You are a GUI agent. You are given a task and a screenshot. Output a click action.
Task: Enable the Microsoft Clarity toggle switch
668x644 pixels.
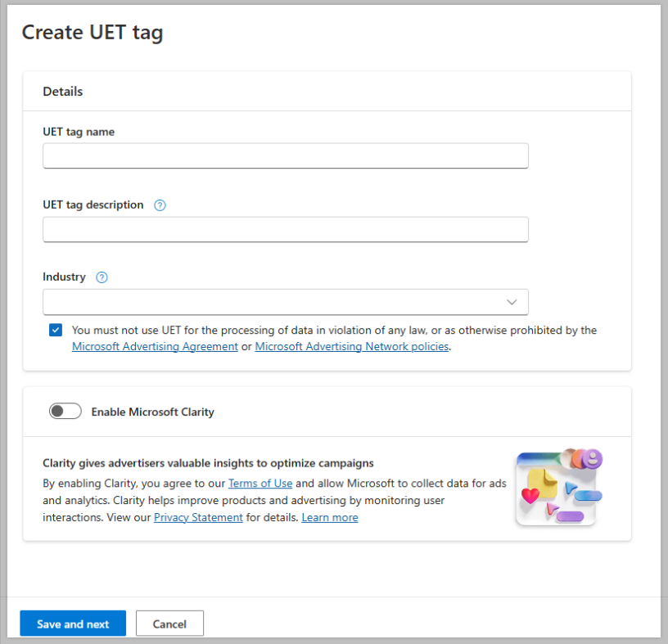(65, 412)
